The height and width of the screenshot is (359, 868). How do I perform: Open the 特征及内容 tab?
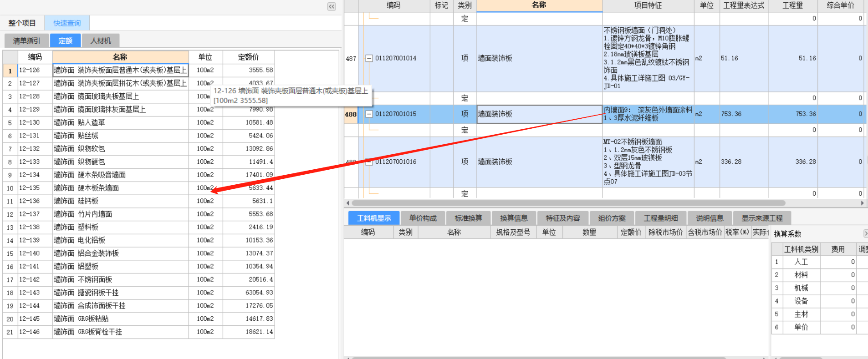coord(563,218)
